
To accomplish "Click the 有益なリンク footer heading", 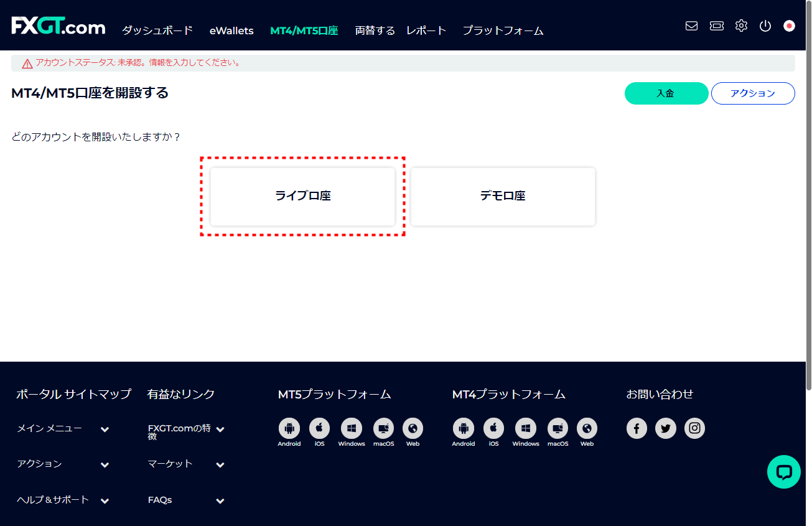I will [181, 394].
